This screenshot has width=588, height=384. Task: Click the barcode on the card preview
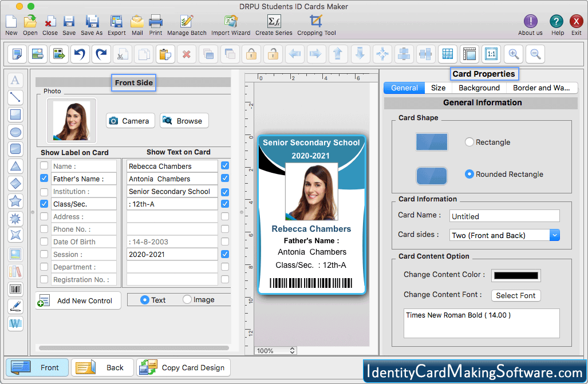pos(311,283)
